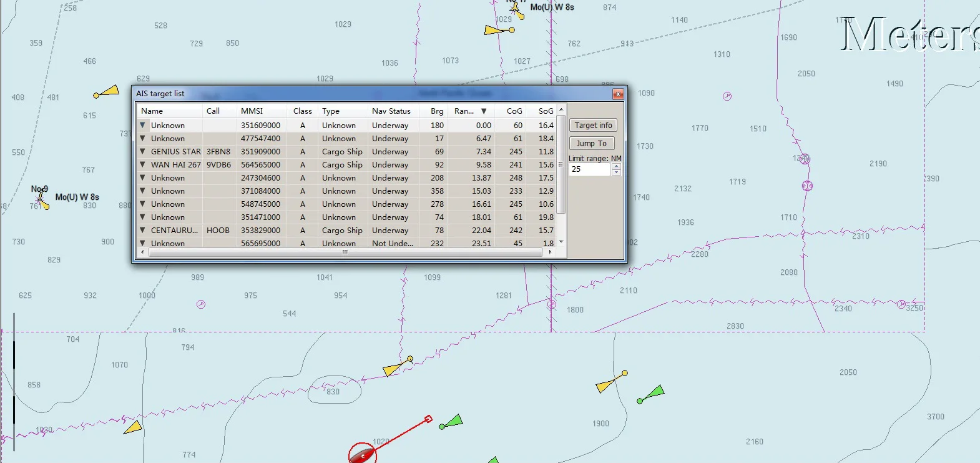Select the yellow AIS target below depth 1029 at top
This screenshot has height=463, width=980.
(x=499, y=29)
